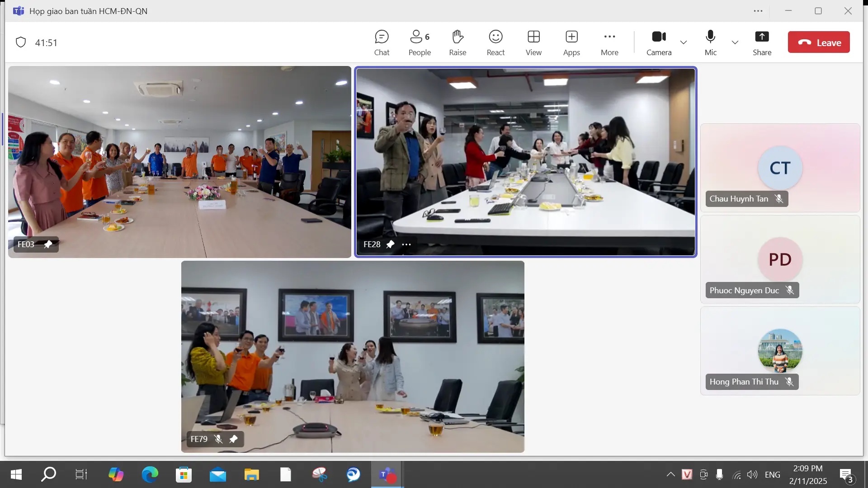Open the Chat panel
Viewport: 868px width, 488px height.
pos(382,43)
